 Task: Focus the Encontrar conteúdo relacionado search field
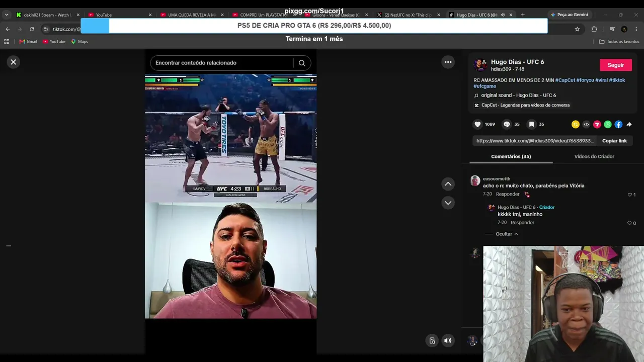pyautogui.click(x=221, y=63)
